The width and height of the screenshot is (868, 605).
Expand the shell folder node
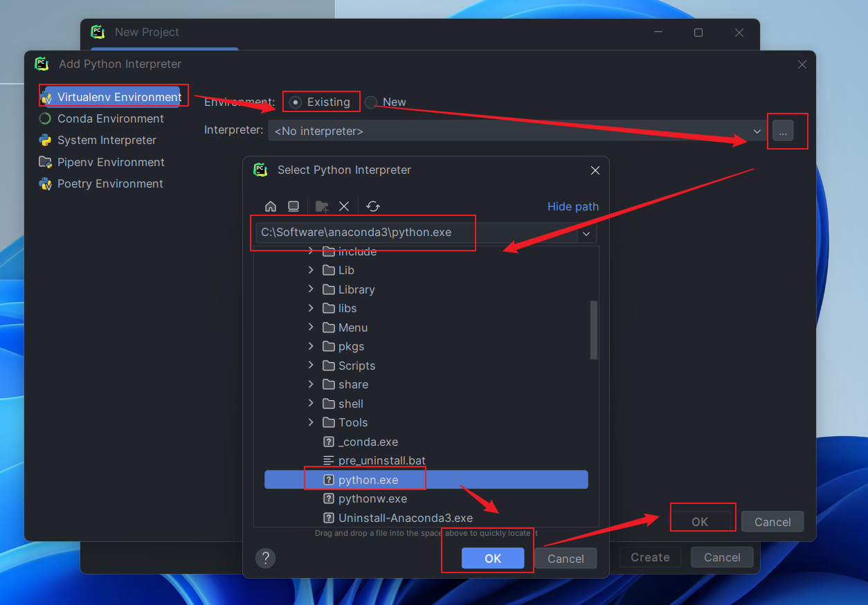click(311, 404)
